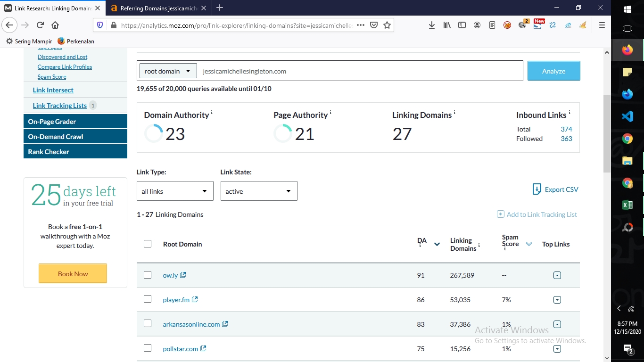Image resolution: width=644 pixels, height=362 pixels.
Task: Open Excel from the taskbar
Action: [627, 205]
